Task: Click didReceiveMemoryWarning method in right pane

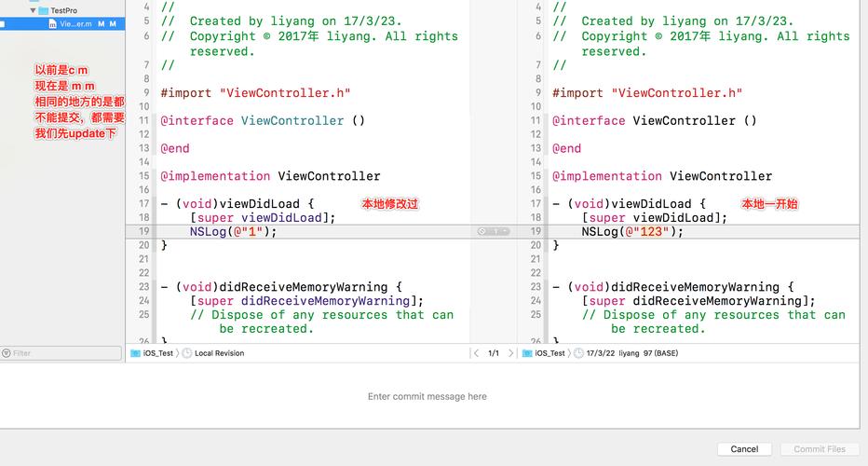Action: [673, 287]
